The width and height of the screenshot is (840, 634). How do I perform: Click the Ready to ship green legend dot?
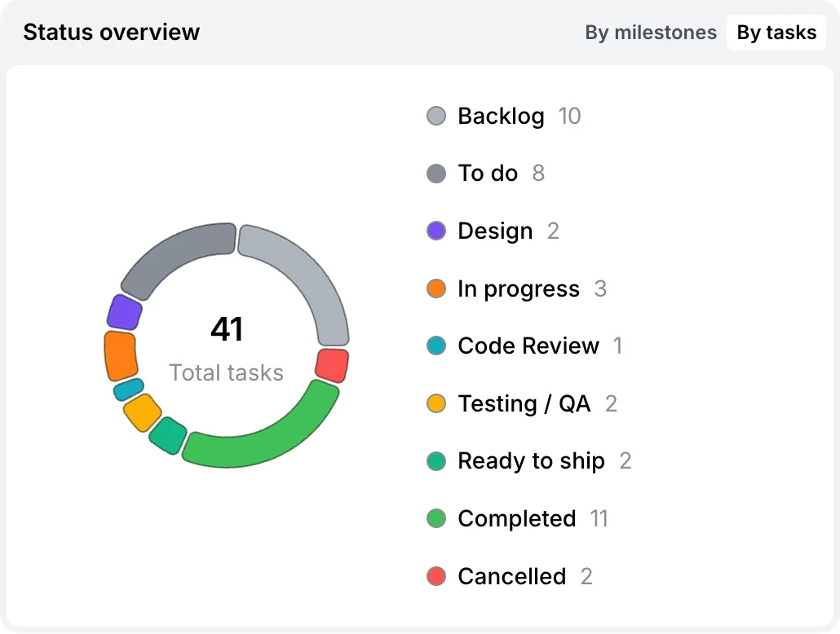(436, 461)
